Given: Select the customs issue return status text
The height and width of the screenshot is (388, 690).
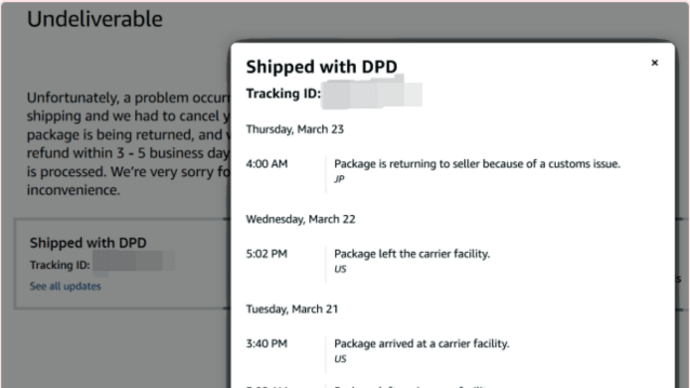Looking at the screenshot, I should tap(477, 164).
